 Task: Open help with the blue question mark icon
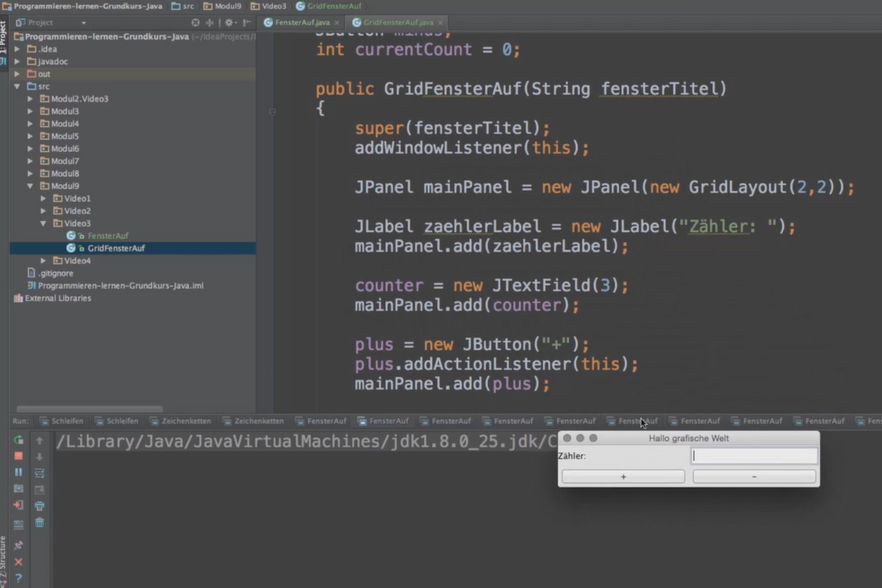coord(18,578)
